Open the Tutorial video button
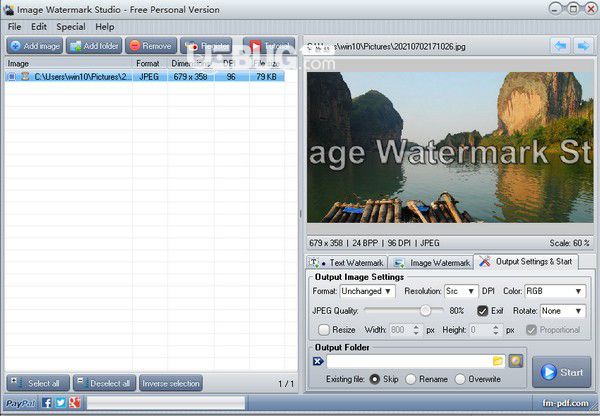This screenshot has height=416, width=600. coord(269,46)
